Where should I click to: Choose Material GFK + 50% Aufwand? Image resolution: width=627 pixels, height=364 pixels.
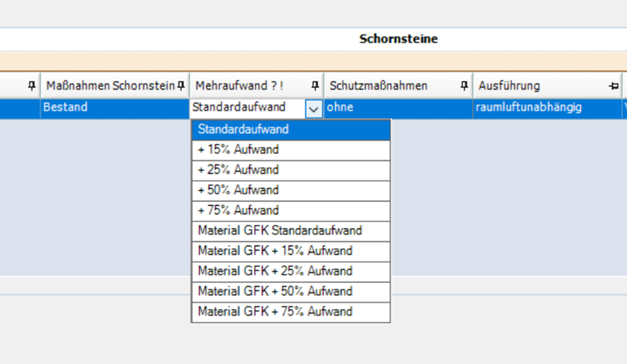[291, 292]
